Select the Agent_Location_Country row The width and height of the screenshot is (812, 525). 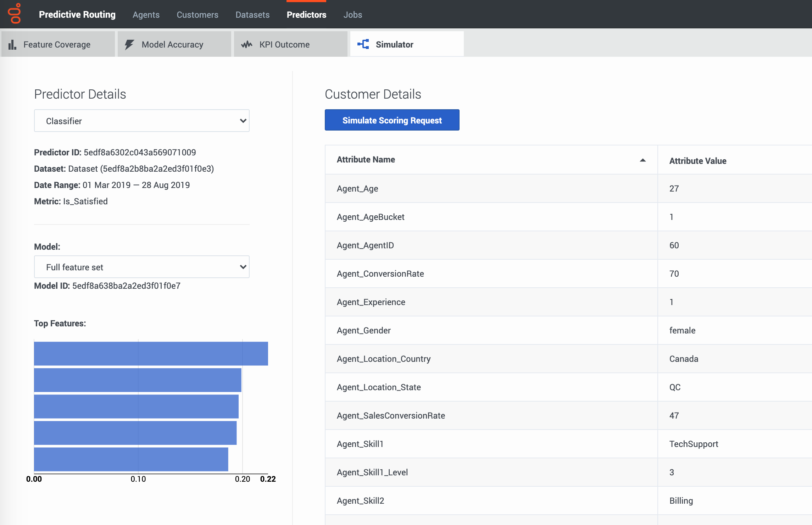568,359
